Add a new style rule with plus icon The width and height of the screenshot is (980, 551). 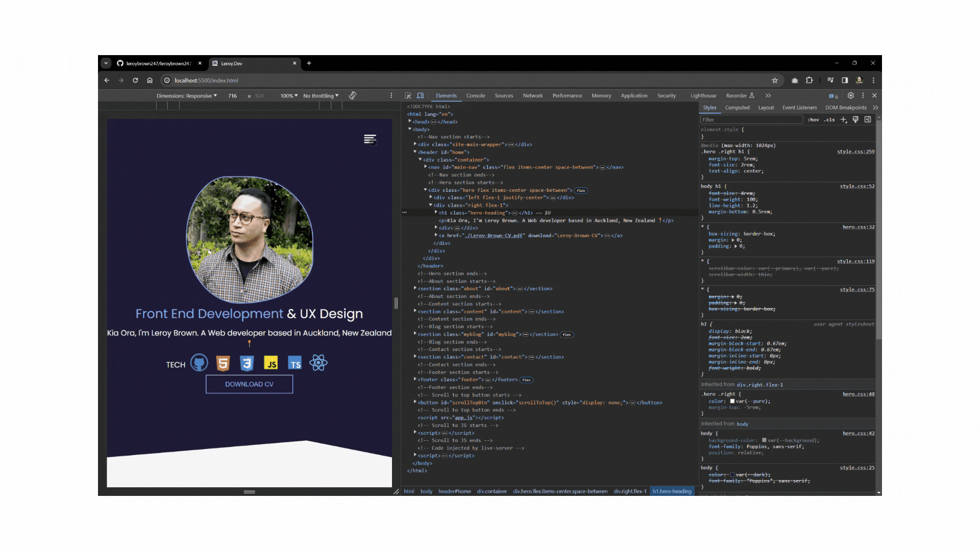843,119
